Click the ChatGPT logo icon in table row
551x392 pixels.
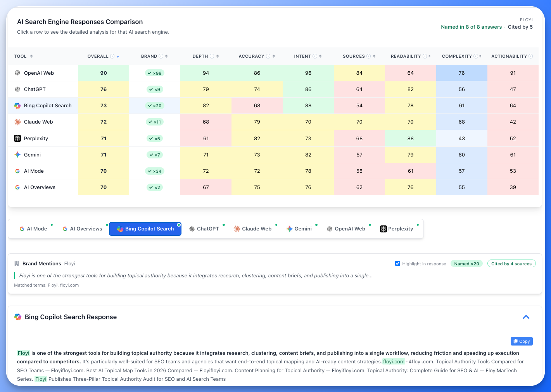pyautogui.click(x=17, y=89)
